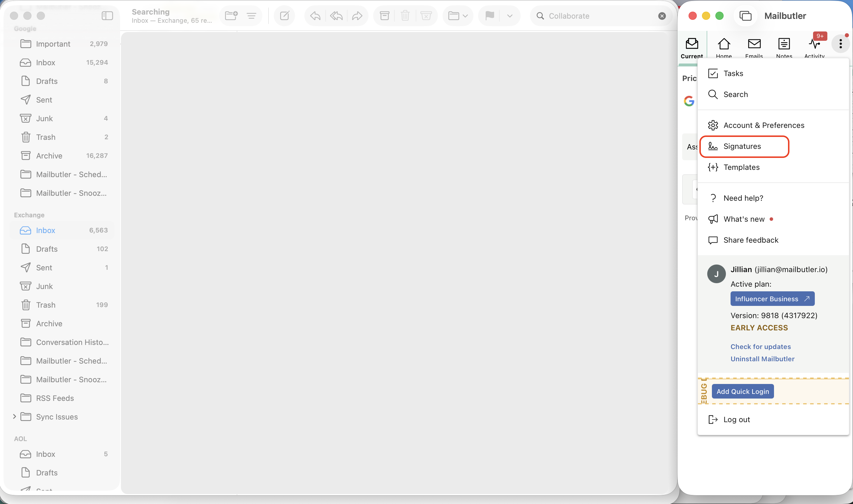This screenshot has height=504, width=853.
Task: Click EARLY ACCESS label
Action: tap(759, 328)
